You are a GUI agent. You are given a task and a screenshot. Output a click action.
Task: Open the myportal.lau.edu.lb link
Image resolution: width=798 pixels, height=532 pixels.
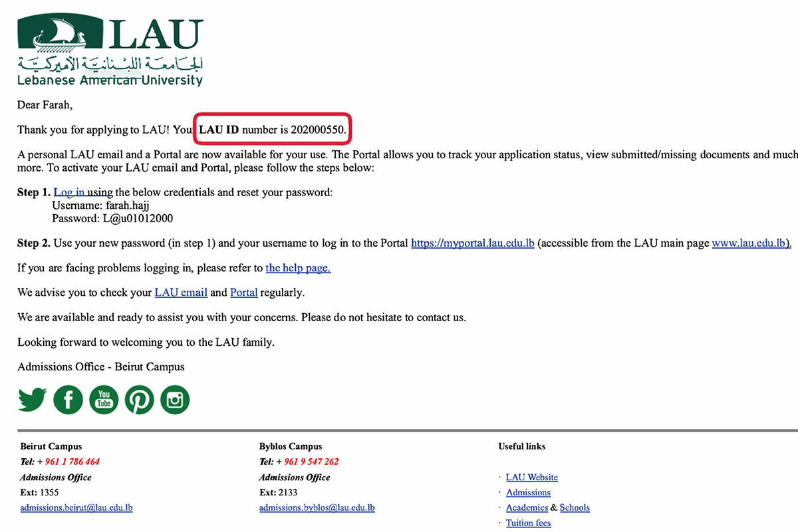473,243
